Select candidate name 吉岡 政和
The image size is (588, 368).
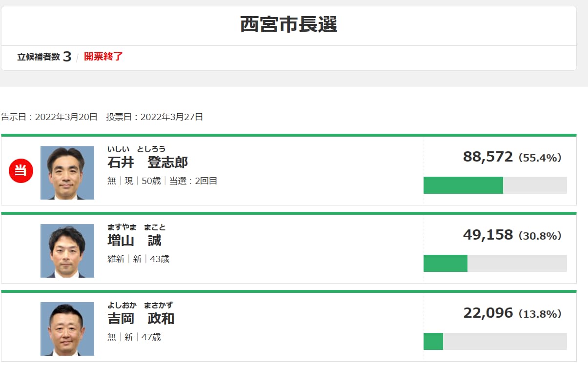click(141, 319)
